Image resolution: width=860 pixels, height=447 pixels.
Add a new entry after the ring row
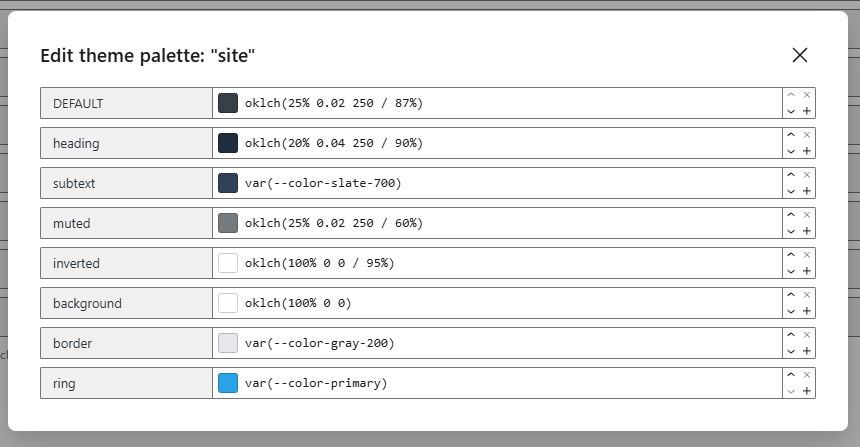click(x=807, y=391)
